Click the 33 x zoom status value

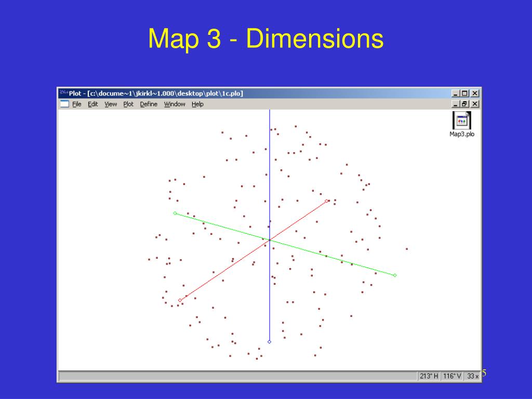coord(472,376)
